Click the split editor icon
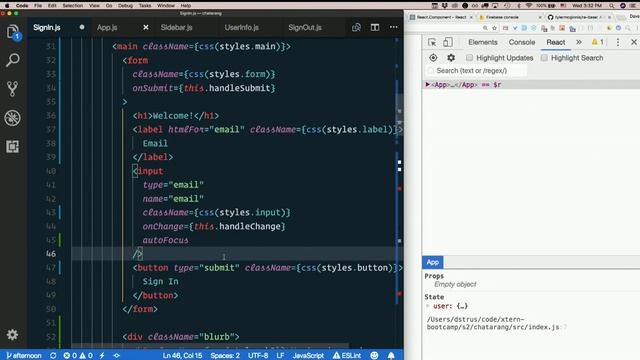The height and width of the screenshot is (360, 640). click(375, 27)
